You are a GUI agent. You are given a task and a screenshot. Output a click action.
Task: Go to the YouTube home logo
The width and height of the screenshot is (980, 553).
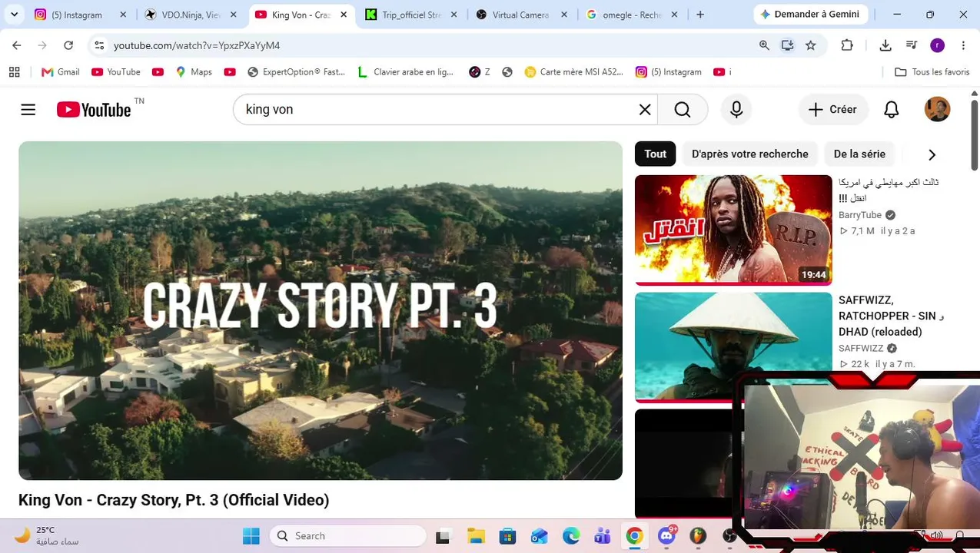(94, 110)
